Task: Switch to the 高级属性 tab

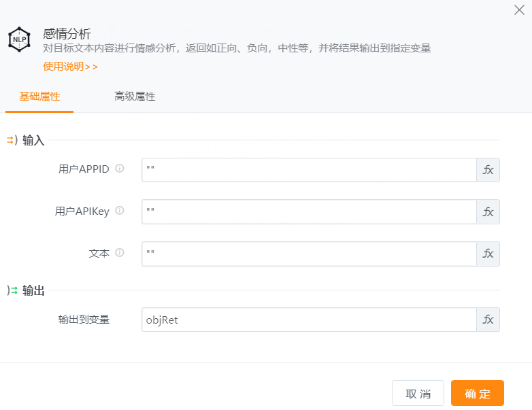Action: click(135, 97)
